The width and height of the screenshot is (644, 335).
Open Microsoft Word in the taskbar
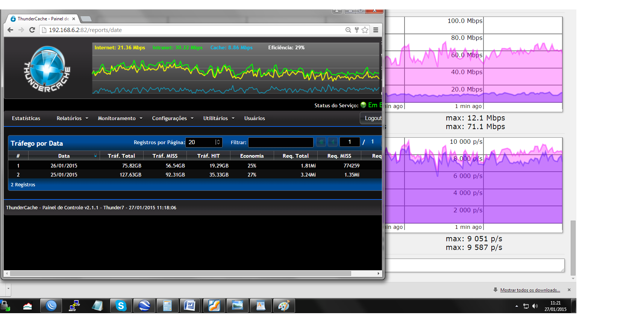tap(190, 306)
